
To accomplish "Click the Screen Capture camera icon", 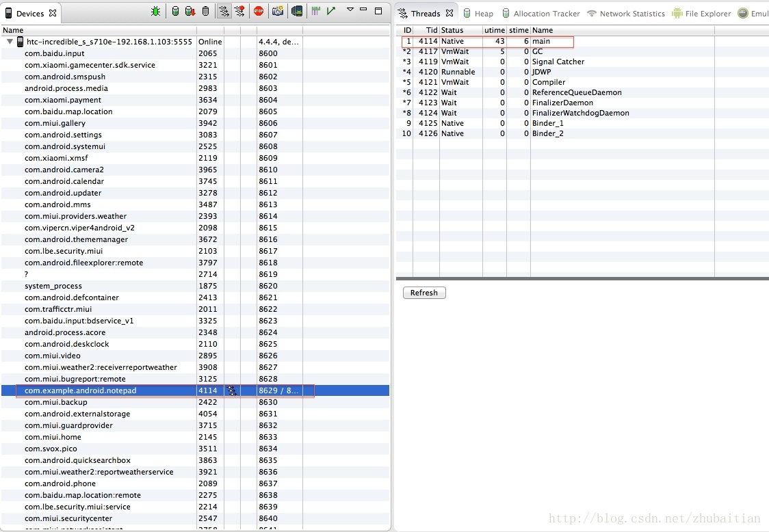I will (x=277, y=11).
